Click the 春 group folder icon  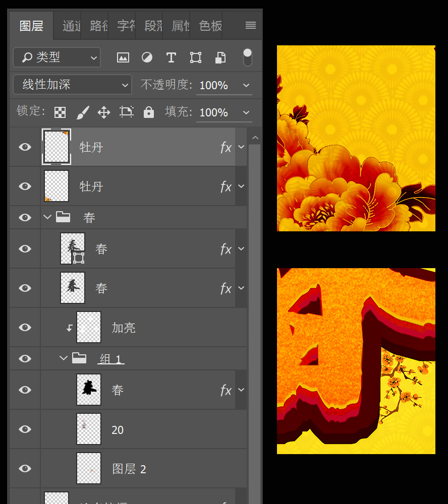click(x=63, y=217)
